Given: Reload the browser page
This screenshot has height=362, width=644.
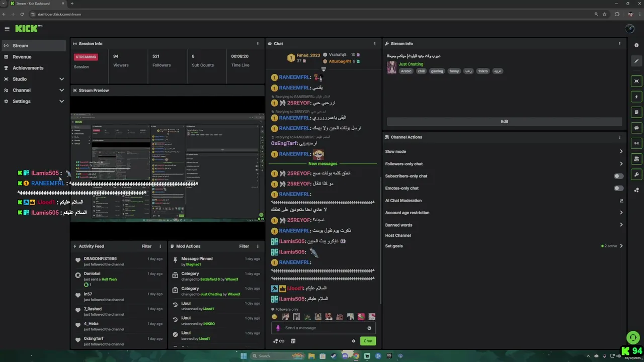Looking at the screenshot, I should 22,14.
